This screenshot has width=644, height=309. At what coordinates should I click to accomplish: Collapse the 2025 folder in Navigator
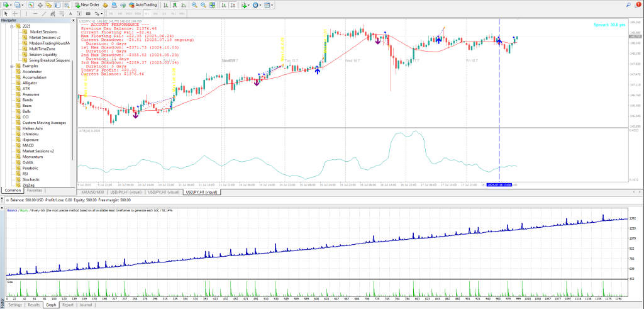12,26
